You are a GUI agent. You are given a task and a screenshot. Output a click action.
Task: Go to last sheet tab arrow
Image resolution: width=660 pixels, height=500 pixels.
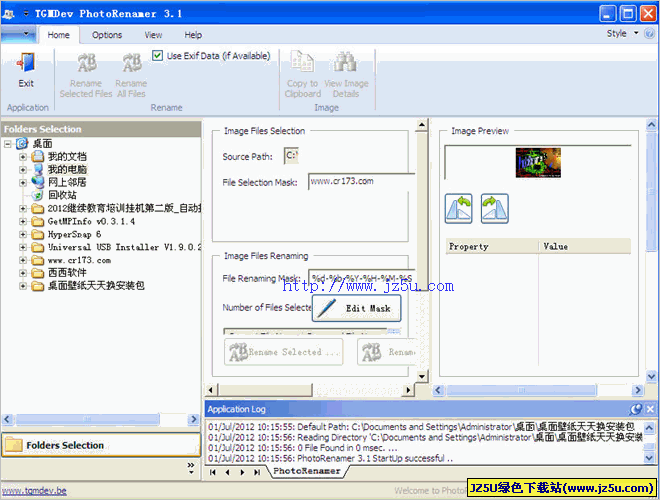tap(256, 472)
